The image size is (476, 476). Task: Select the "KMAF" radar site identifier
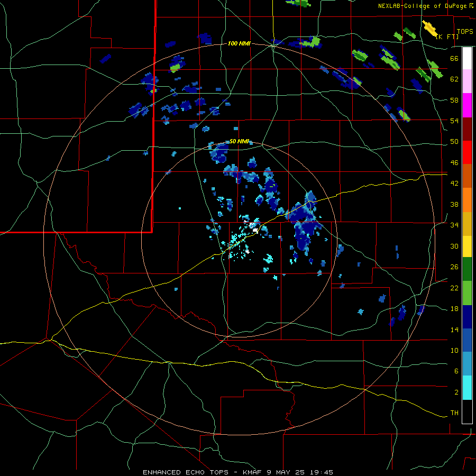(x=253, y=472)
